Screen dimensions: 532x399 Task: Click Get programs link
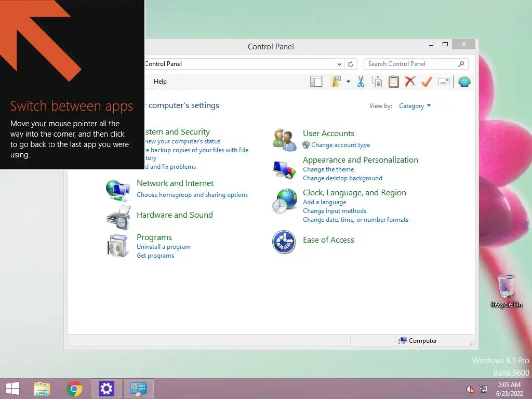(155, 256)
